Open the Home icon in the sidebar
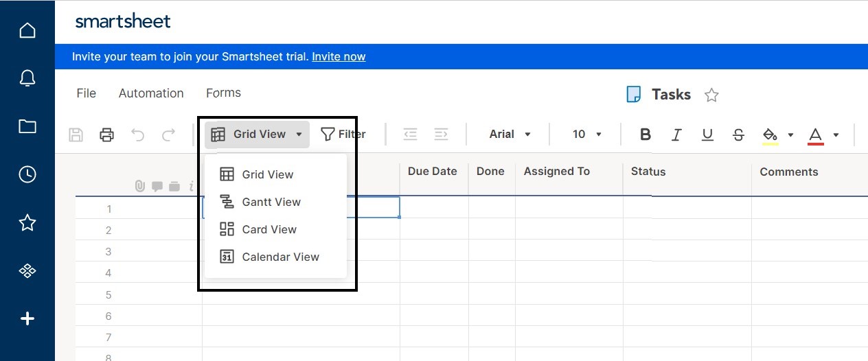The width and height of the screenshot is (868, 361). tap(27, 30)
